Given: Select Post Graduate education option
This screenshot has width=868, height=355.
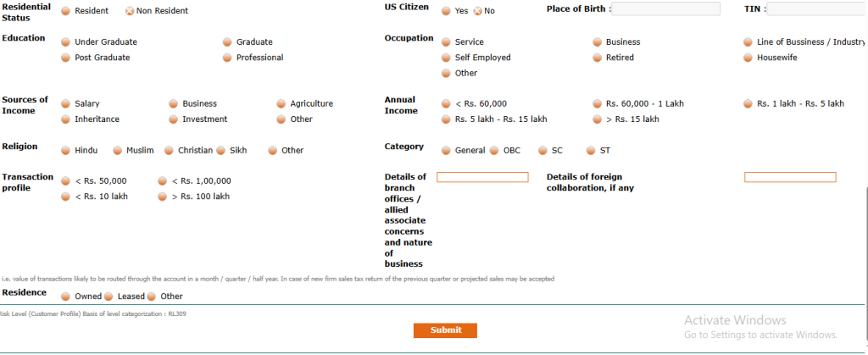Looking at the screenshot, I should tap(66, 58).
